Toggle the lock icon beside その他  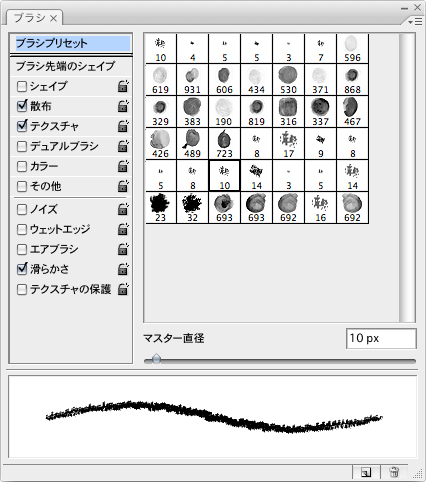[123, 186]
